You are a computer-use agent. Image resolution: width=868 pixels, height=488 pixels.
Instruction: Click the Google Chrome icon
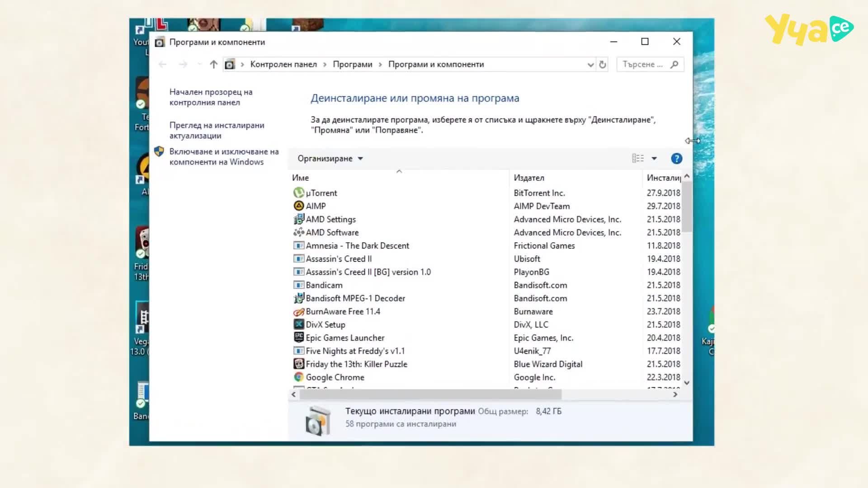click(x=298, y=377)
